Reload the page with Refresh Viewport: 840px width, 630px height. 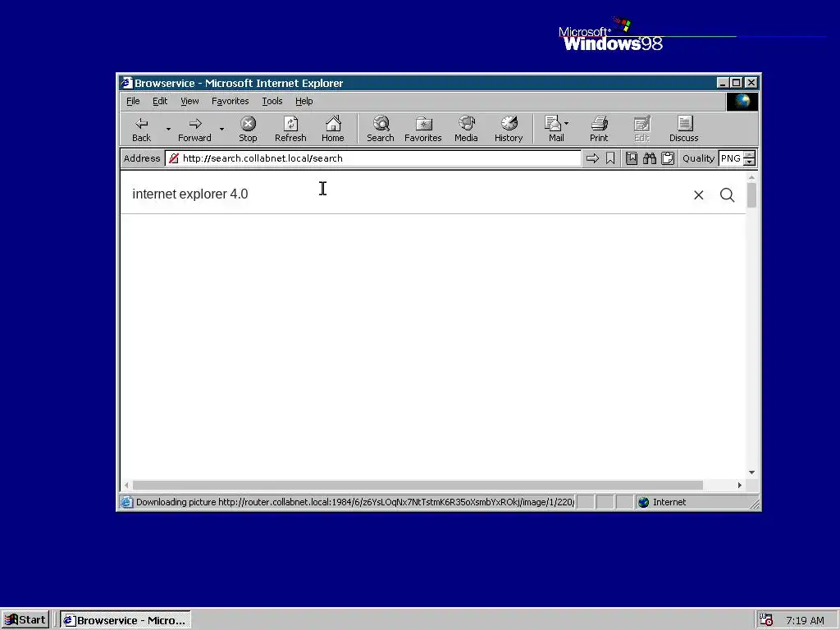[290, 129]
